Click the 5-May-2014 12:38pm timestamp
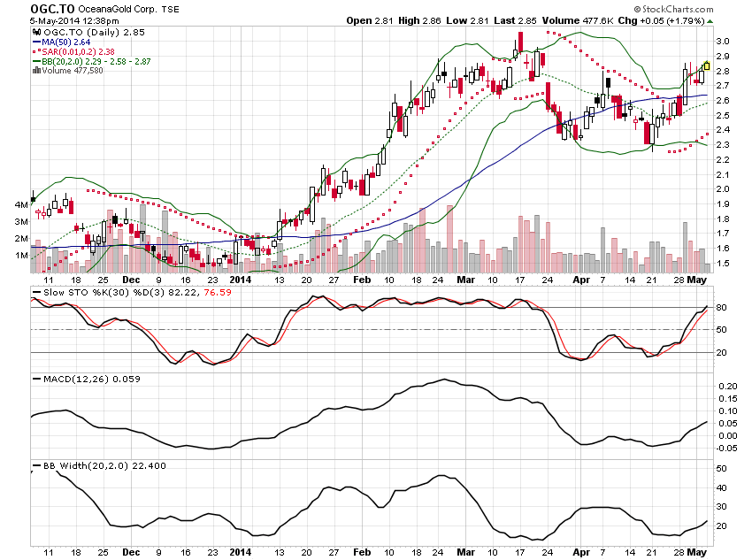 (74, 21)
